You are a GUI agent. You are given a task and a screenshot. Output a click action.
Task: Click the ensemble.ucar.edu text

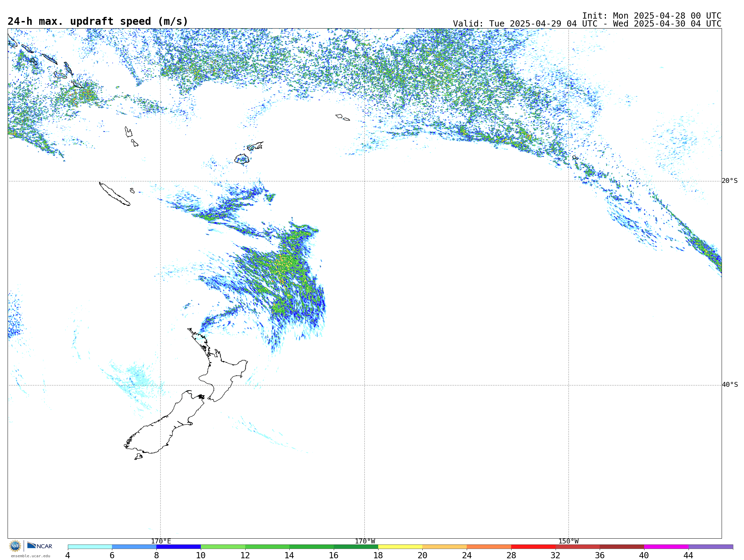click(31, 556)
